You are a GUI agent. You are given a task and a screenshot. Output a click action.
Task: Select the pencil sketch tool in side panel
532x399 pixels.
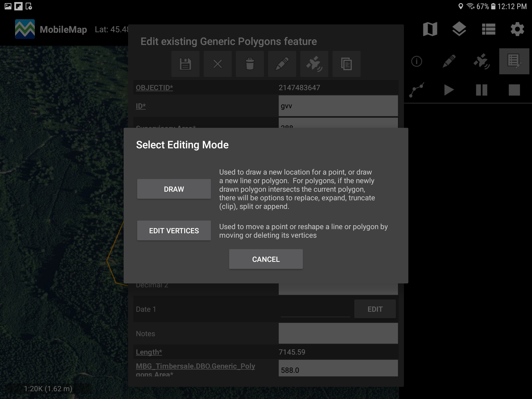click(449, 62)
